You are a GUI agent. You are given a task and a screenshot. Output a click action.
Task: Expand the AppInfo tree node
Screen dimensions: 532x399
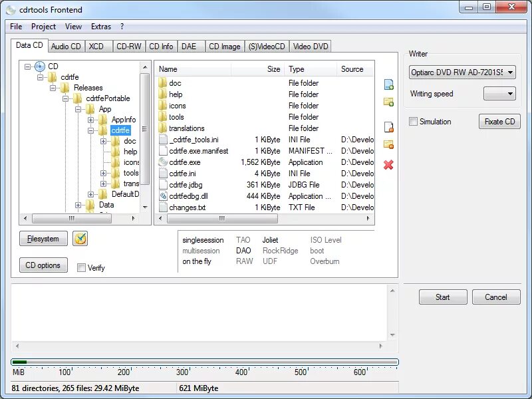[90, 120]
